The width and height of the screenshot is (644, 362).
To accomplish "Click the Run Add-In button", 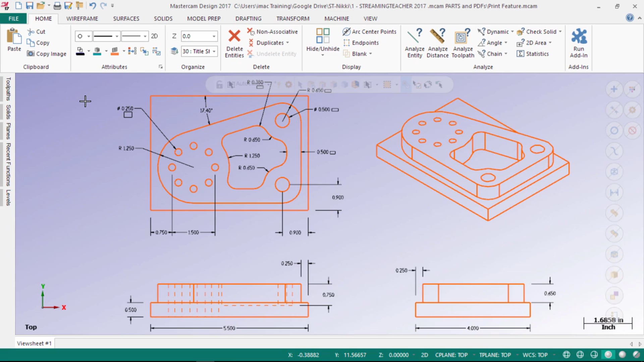I will click(579, 43).
